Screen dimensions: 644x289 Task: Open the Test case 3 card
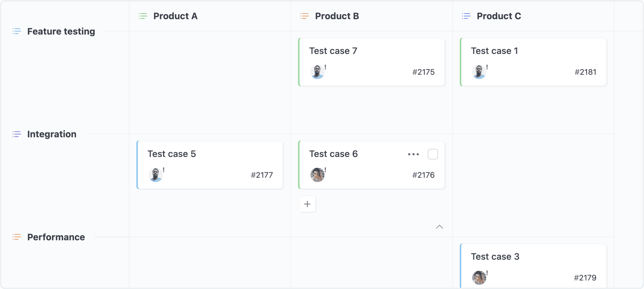coord(495,257)
